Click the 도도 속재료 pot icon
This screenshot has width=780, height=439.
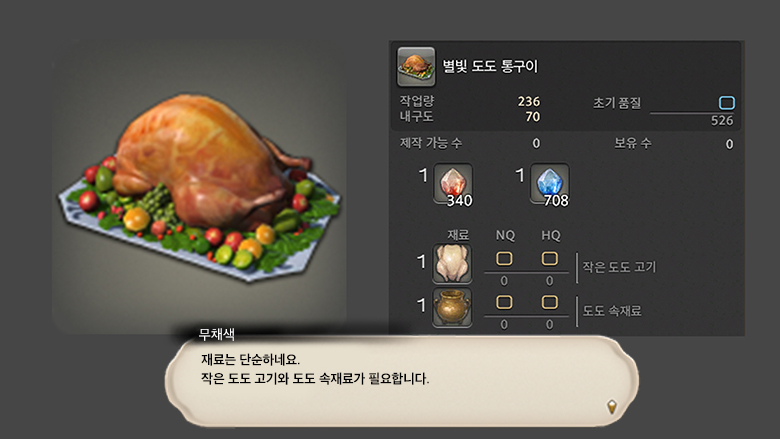coord(452,307)
